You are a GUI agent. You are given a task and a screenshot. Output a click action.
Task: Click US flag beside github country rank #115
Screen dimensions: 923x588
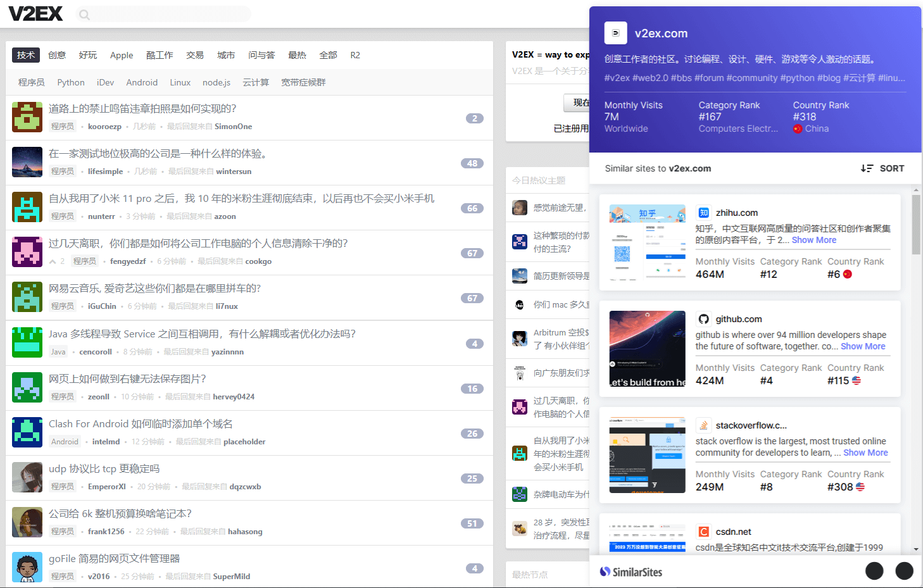coord(857,380)
